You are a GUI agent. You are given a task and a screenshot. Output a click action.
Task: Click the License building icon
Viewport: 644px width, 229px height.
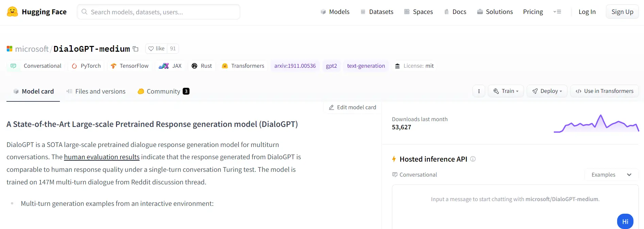click(x=397, y=66)
